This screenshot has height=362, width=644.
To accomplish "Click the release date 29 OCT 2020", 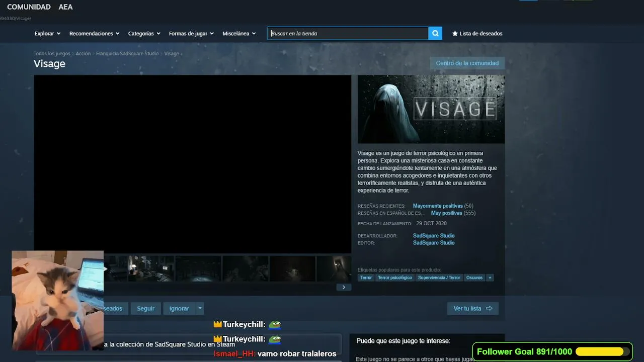I will [x=431, y=224].
